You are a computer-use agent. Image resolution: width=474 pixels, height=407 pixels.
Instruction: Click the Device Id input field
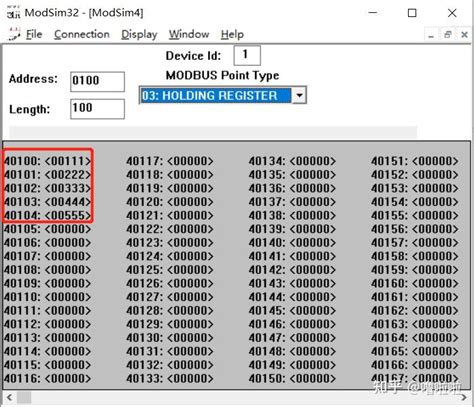247,55
